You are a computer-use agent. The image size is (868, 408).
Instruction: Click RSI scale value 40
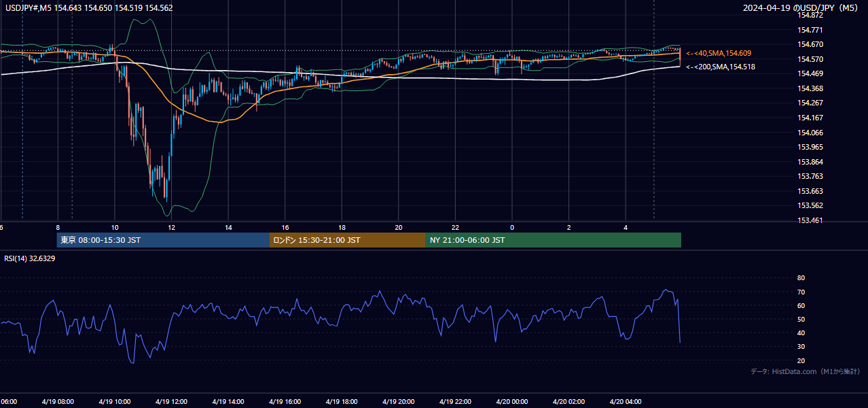pyautogui.click(x=801, y=333)
